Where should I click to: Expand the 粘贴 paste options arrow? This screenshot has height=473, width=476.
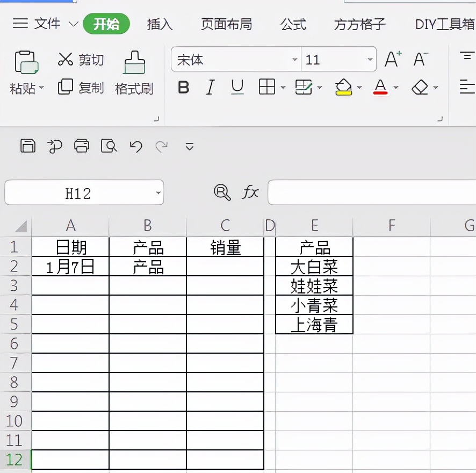tap(41, 88)
